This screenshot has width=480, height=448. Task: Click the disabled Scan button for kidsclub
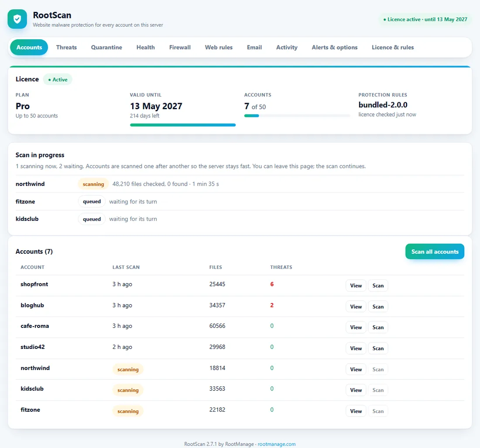click(x=378, y=390)
